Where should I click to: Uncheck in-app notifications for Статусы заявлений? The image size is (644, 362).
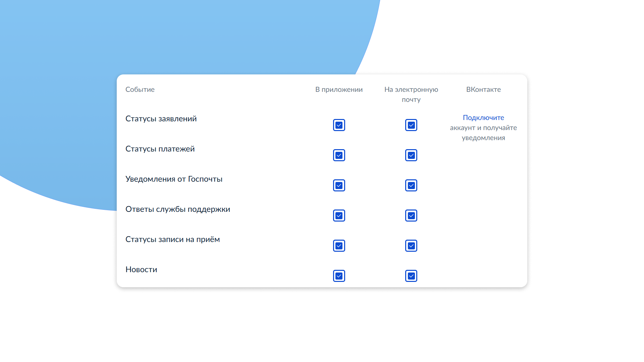point(339,125)
